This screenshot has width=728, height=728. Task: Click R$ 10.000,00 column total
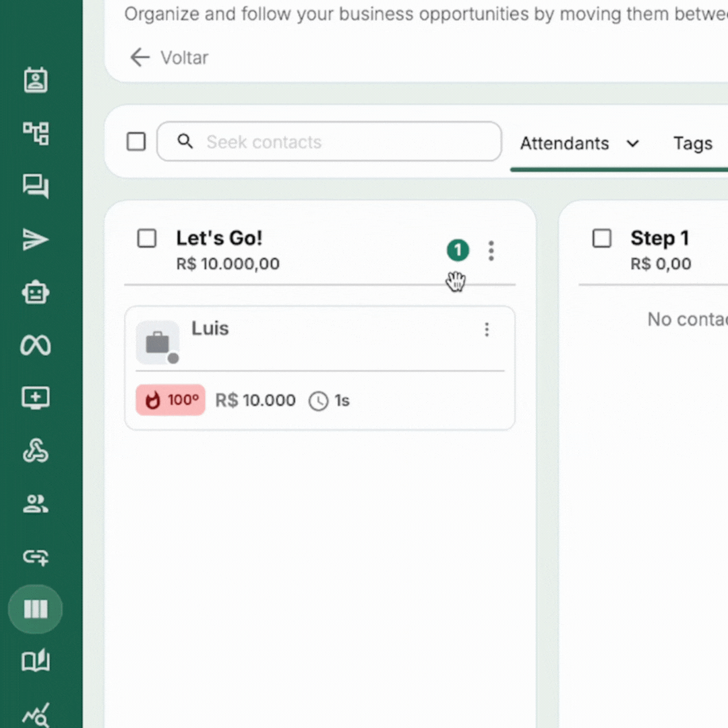click(x=228, y=264)
